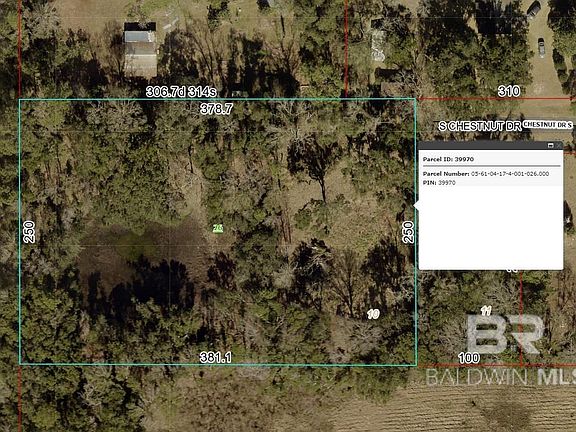The width and height of the screenshot is (576, 432).
Task: Close the parcel info popup
Action: [x=558, y=145]
